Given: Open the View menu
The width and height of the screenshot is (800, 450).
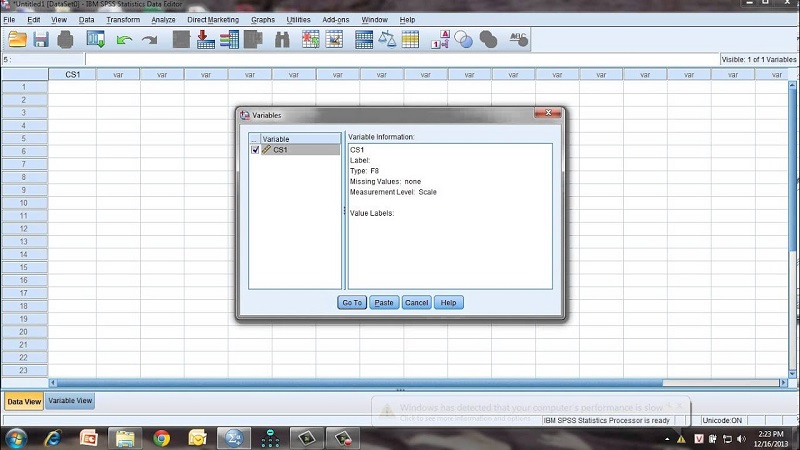Looking at the screenshot, I should pyautogui.click(x=59, y=19).
